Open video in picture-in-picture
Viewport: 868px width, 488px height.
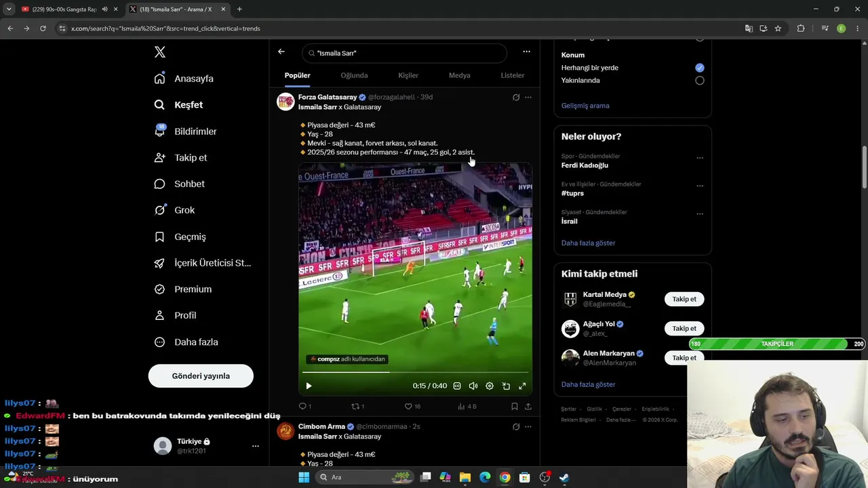pos(506,386)
